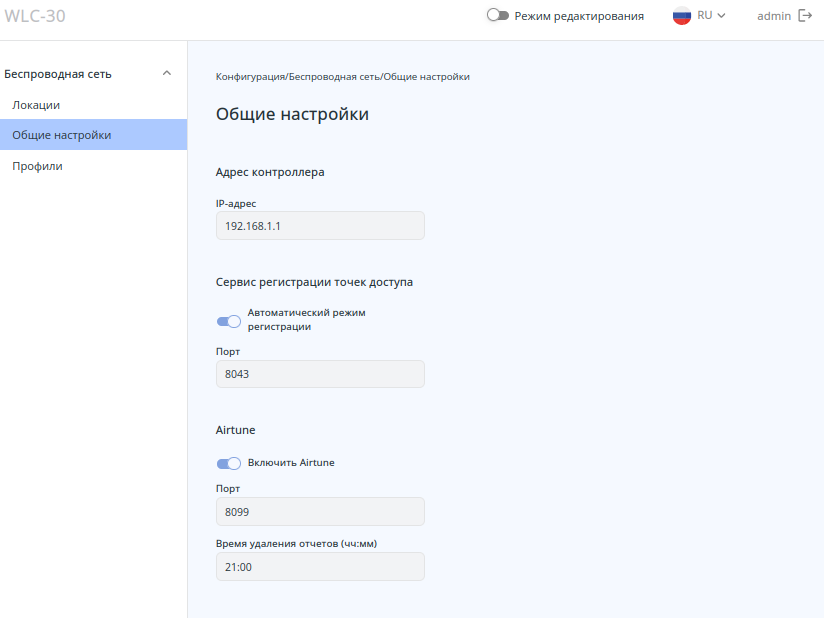Click the Конфигурация breadcrumb link

(x=250, y=77)
